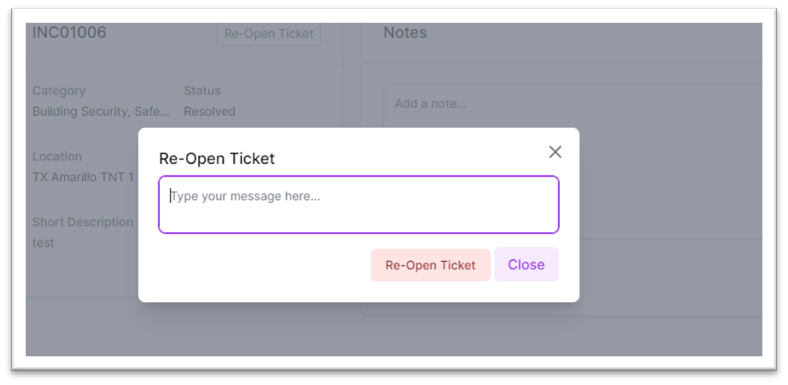Select the Resolved status value
788x385 pixels.
click(x=209, y=112)
